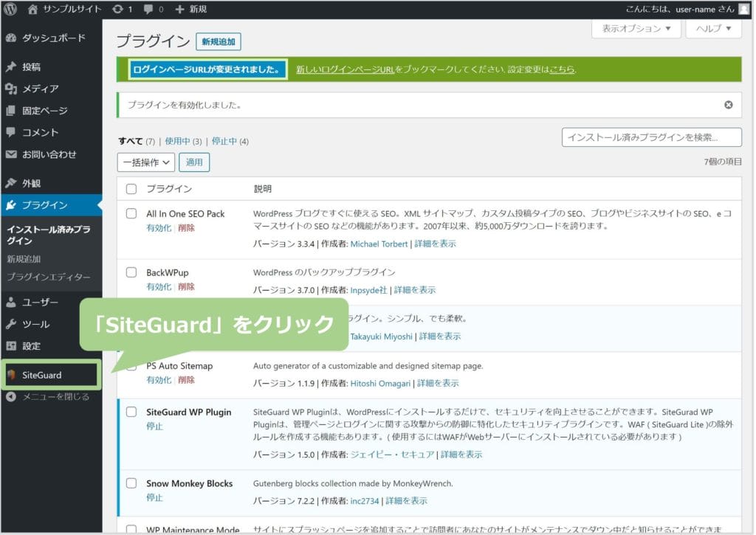Dismiss the プラグインを有効化しました notice

pos(728,105)
